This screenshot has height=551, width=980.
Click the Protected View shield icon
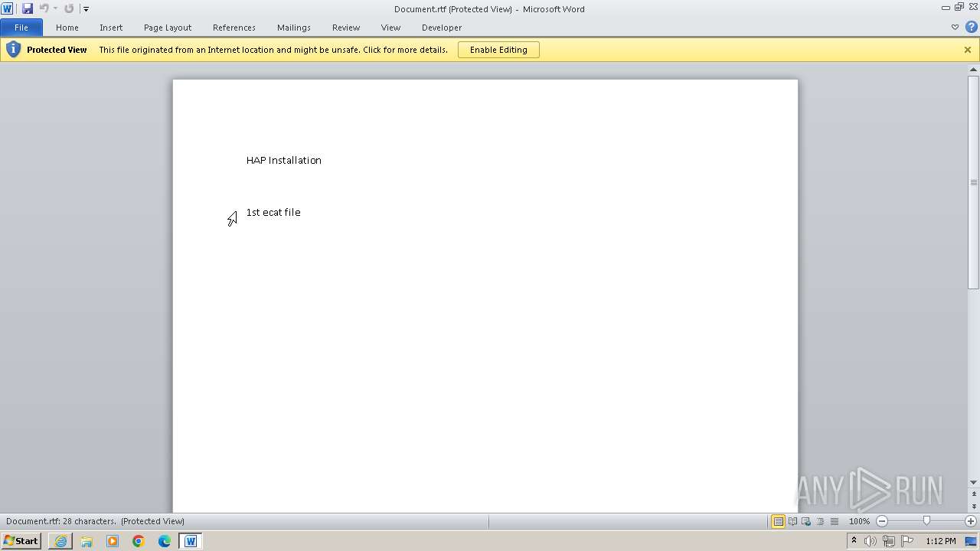coord(13,50)
